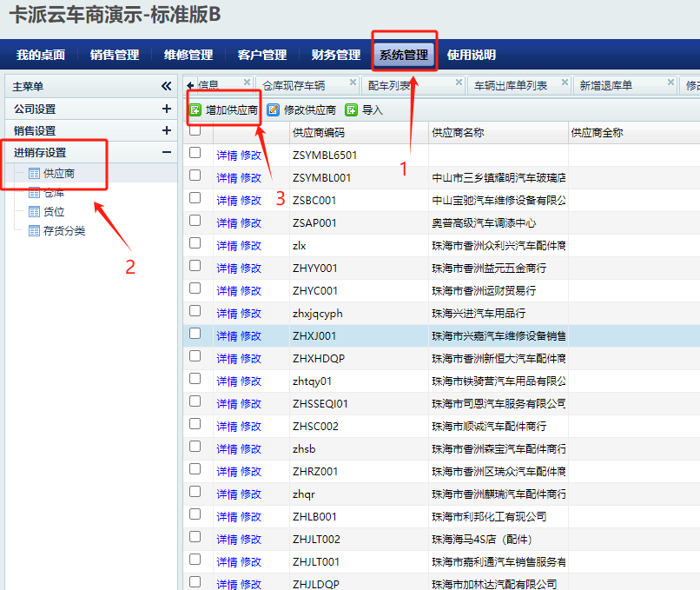
Task: Click the grid icon next to 仓库
Action: 34,193
